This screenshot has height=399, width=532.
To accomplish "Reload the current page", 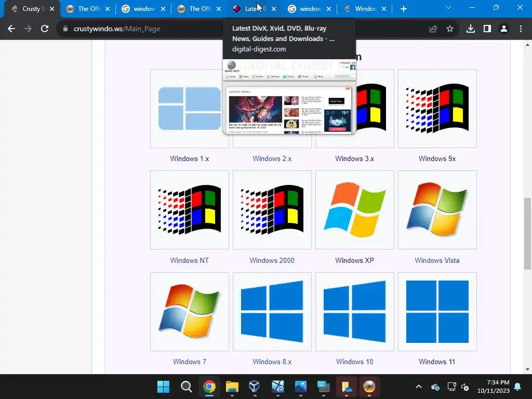I will [45, 29].
